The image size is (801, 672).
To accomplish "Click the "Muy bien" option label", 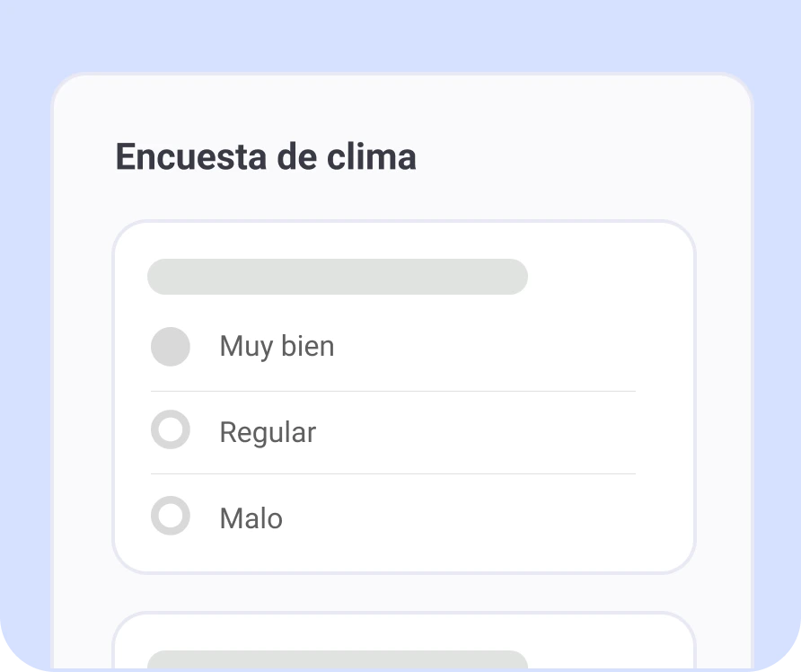I will pyautogui.click(x=277, y=346).
